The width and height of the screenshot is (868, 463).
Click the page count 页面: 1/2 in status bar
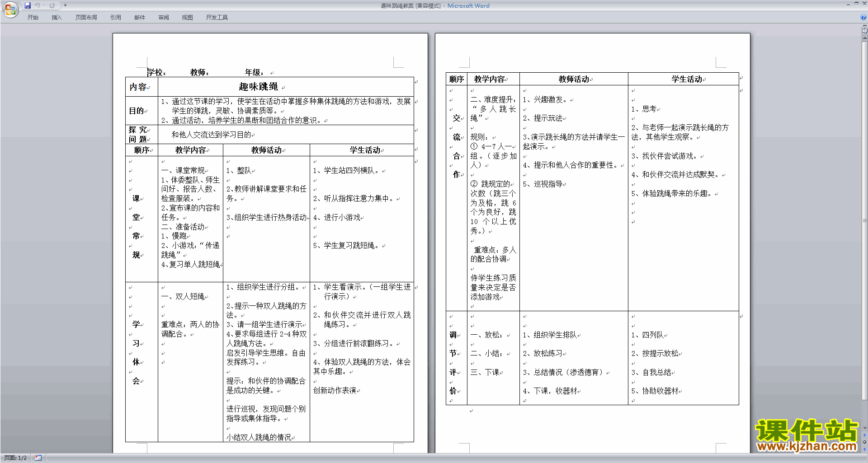point(15,458)
